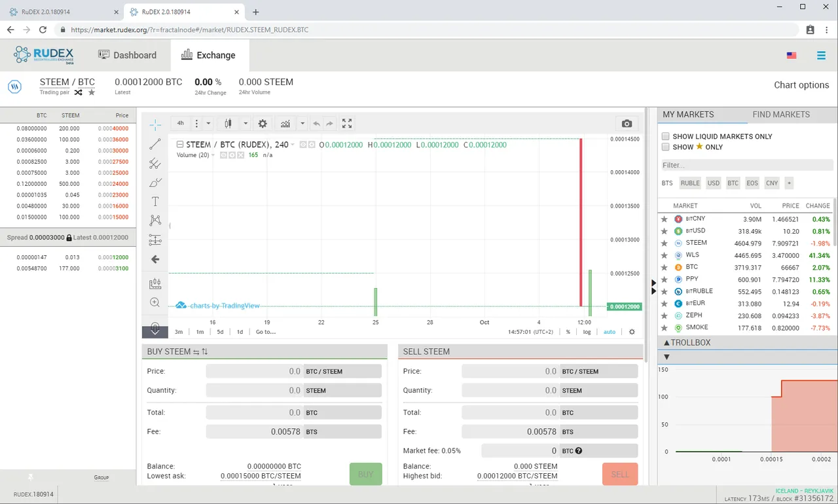Set chart range to 3m
The width and height of the screenshot is (838, 504).
tap(179, 332)
